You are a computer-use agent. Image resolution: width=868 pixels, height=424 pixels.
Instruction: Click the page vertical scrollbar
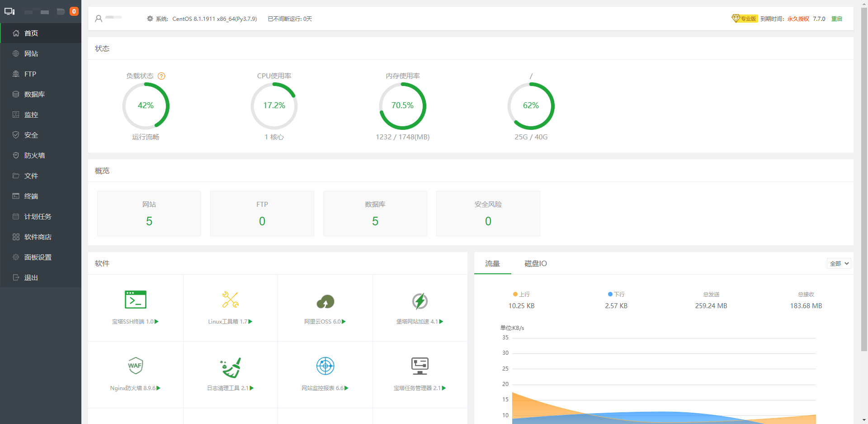point(864,179)
